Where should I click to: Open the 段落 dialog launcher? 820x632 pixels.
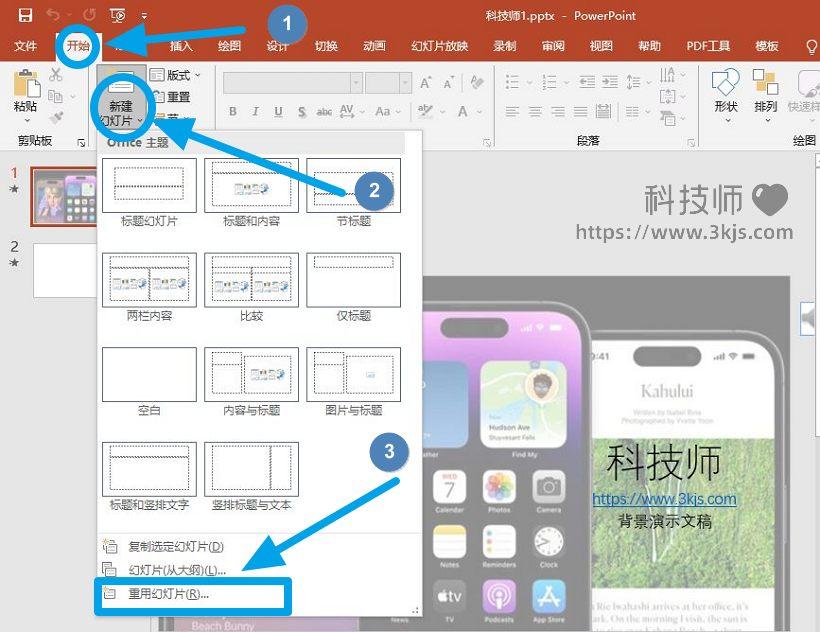[691, 142]
